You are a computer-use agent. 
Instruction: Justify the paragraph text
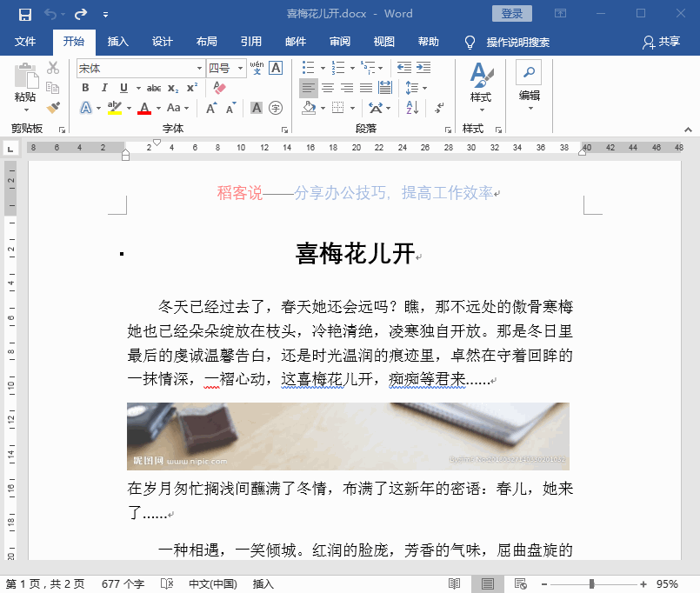point(366,88)
